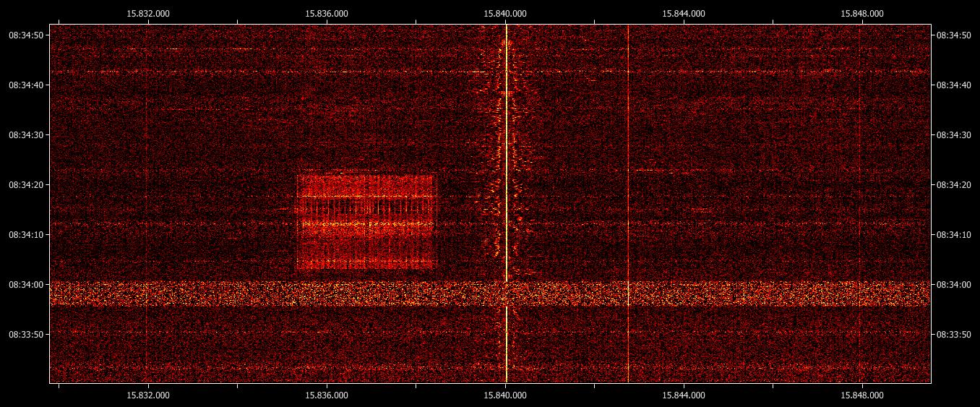The height and width of the screenshot is (407, 980).
Task: Click the right time label 08:34:10
Action: (954, 235)
